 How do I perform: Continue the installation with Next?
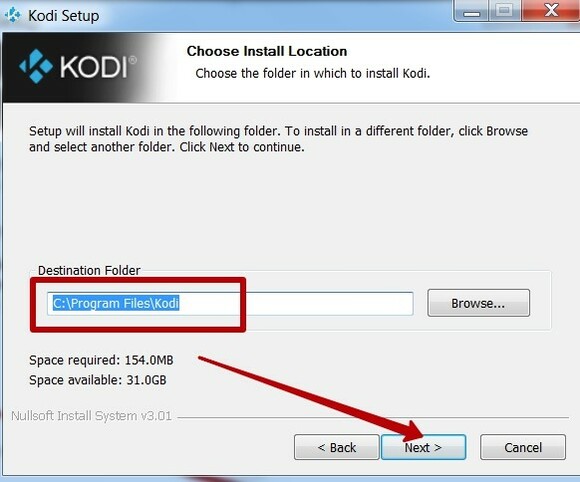[x=423, y=447]
